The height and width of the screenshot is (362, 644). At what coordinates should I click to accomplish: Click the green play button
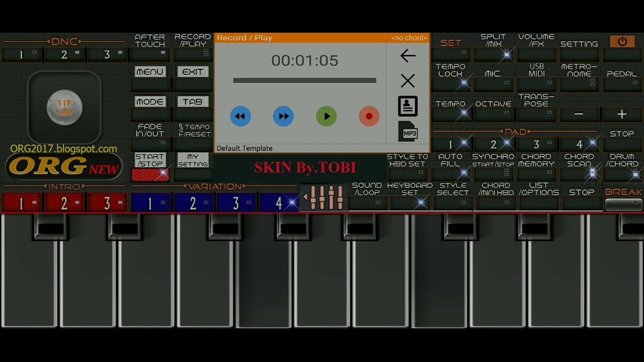pyautogui.click(x=327, y=116)
